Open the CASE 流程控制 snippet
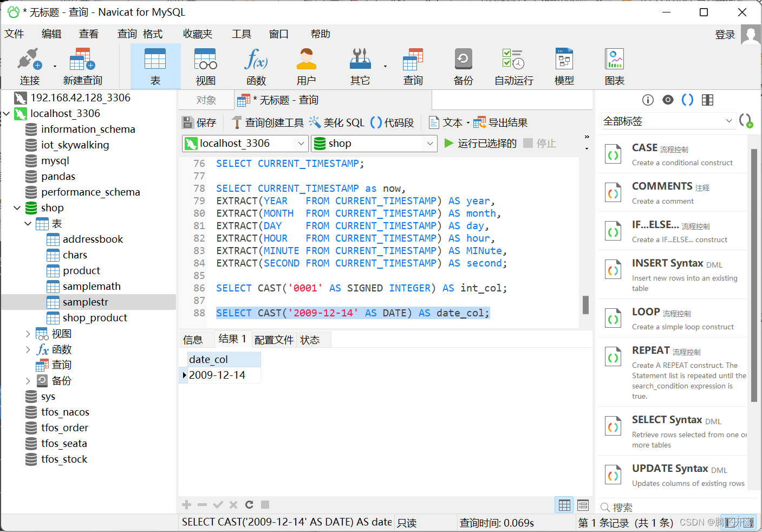Image resolution: width=762 pixels, height=532 pixels. click(673, 154)
